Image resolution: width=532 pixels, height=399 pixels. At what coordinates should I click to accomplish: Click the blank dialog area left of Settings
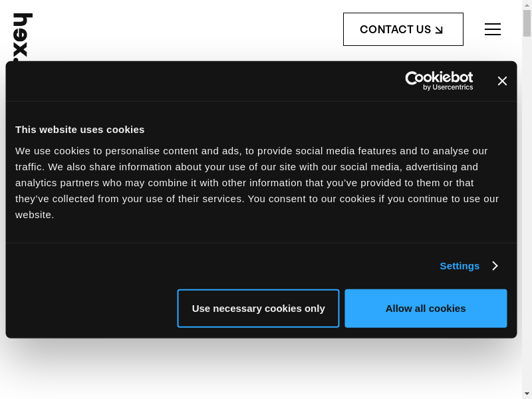(x=219, y=266)
